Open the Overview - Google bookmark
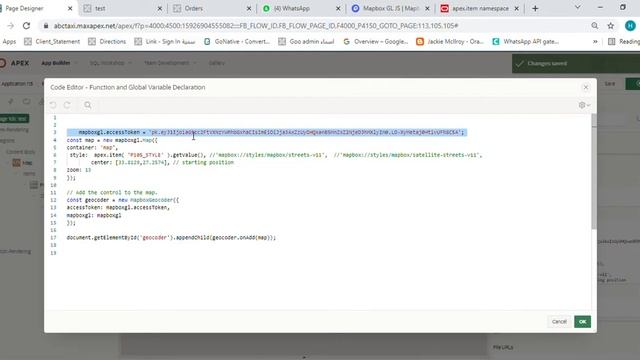The height and width of the screenshot is (360, 640). 376,42
